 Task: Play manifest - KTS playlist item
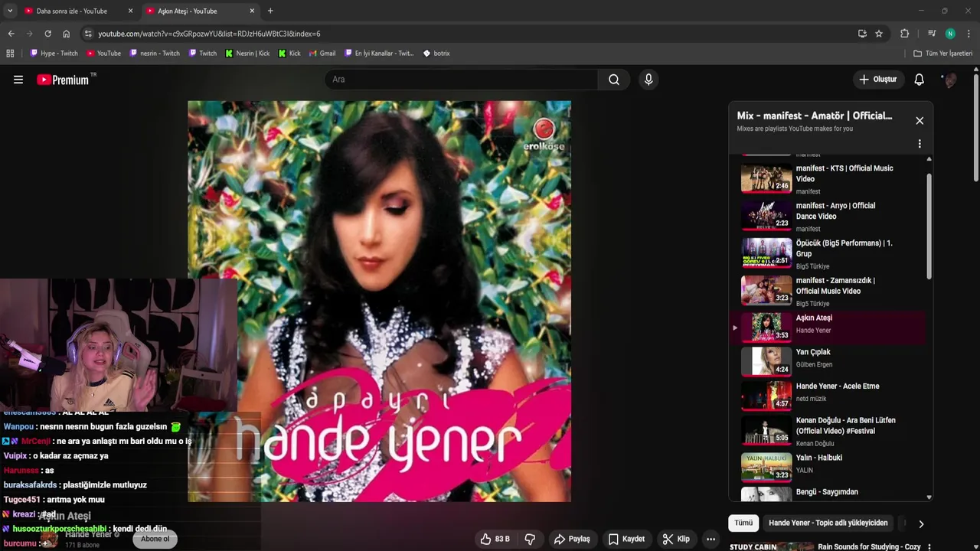click(829, 179)
